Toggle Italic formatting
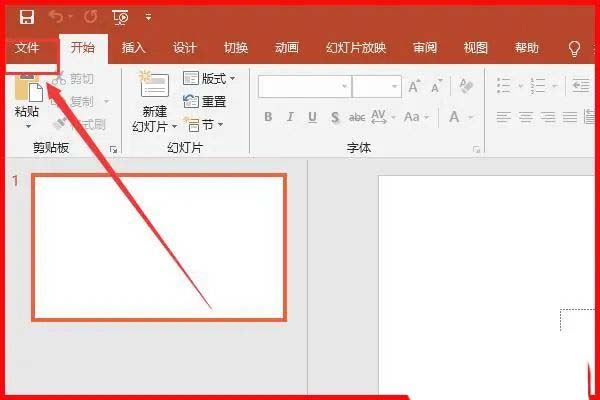Screen dimensions: 600x400 pos(290,117)
